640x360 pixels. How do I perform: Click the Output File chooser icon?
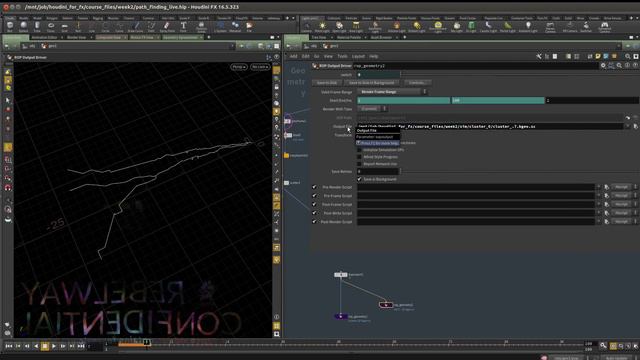tap(636, 127)
